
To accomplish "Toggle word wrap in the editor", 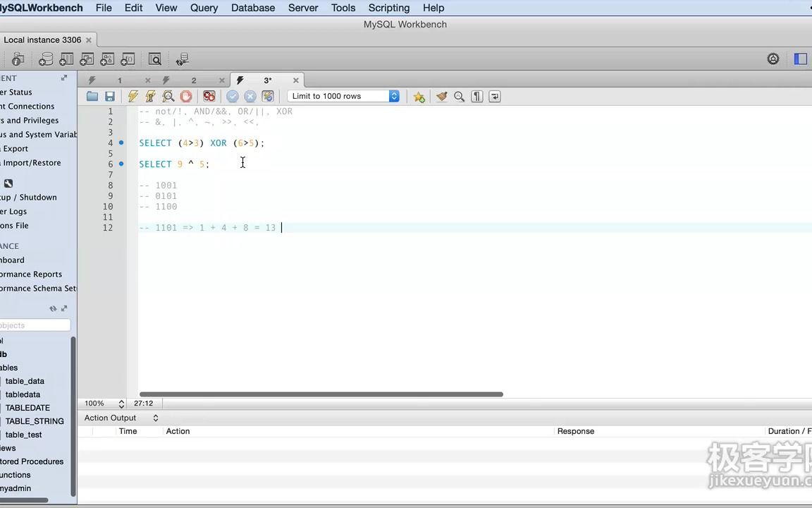I will click(494, 96).
